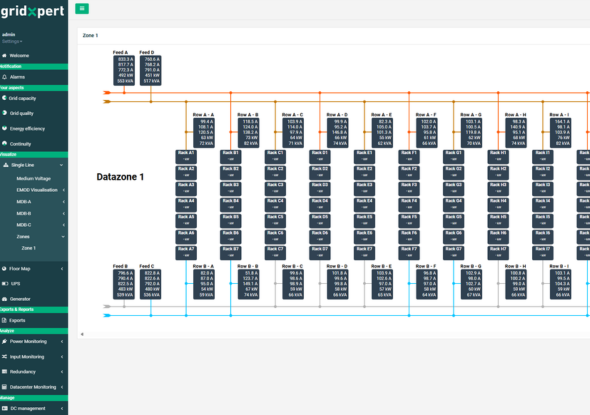Click the Generator icon
The height and width of the screenshot is (415, 590).
[5, 299]
